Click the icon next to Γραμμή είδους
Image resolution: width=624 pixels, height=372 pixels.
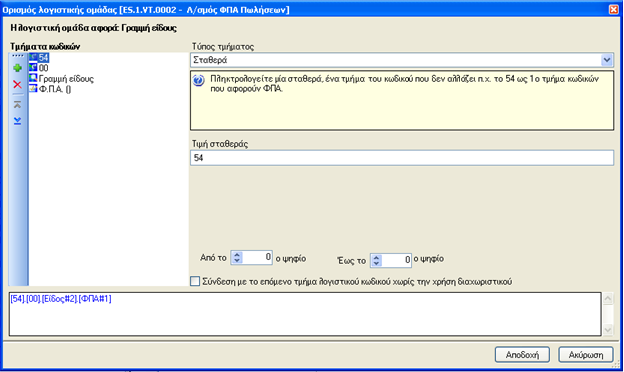click(x=33, y=78)
